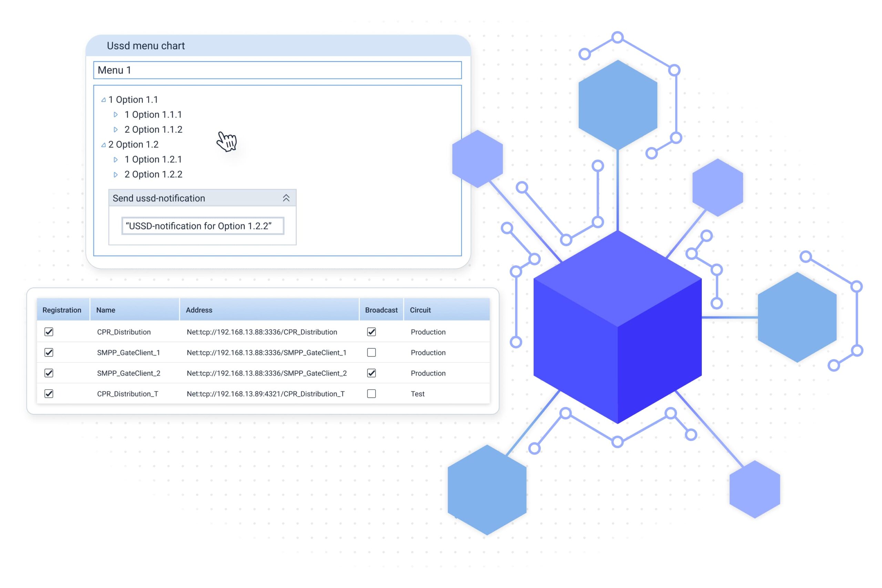The width and height of the screenshot is (882, 588).
Task: Enable Broadcast for CPR_Distribution_T
Action: 371,394
